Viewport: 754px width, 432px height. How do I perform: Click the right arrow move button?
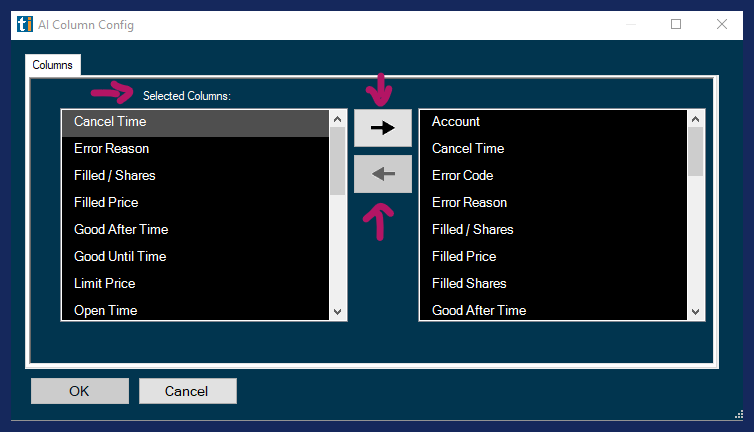(382, 128)
